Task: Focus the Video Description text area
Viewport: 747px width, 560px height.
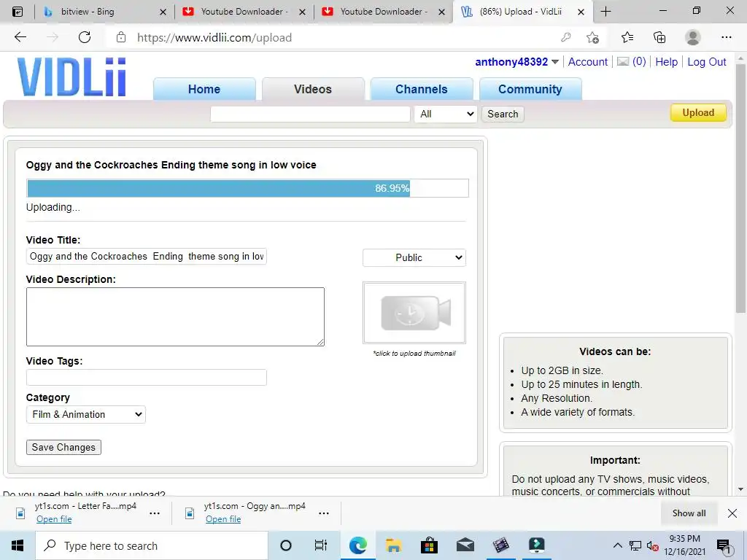Action: 175,316
